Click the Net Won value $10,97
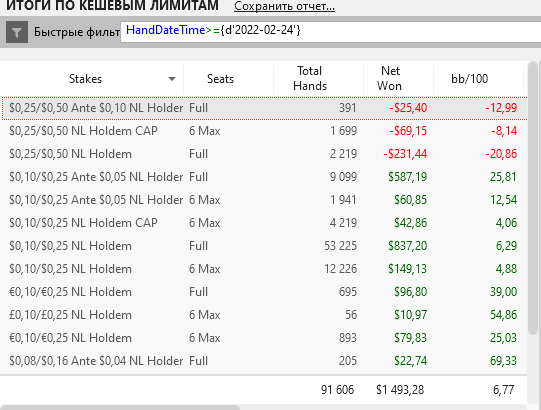 pyautogui.click(x=411, y=315)
